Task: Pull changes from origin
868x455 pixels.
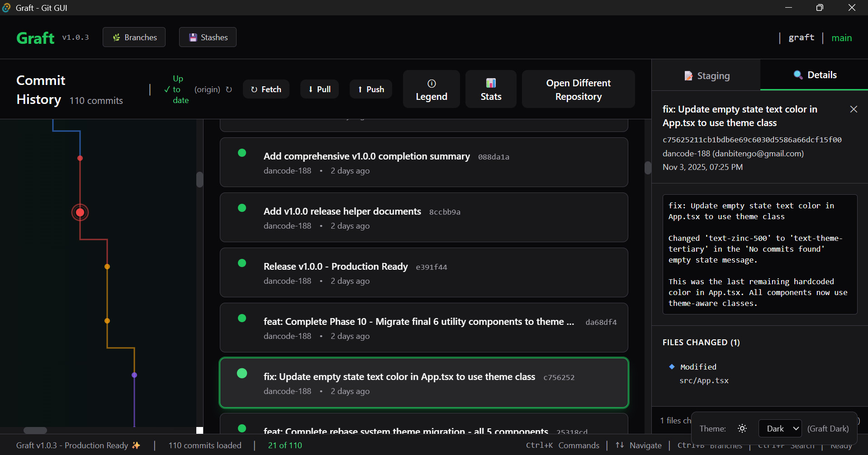Action: 319,89
